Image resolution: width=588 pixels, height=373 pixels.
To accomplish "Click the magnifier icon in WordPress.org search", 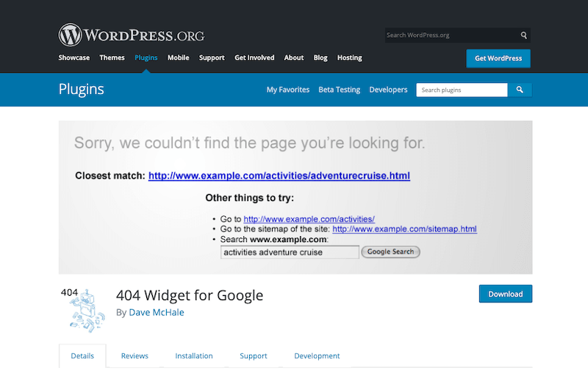I will point(523,35).
